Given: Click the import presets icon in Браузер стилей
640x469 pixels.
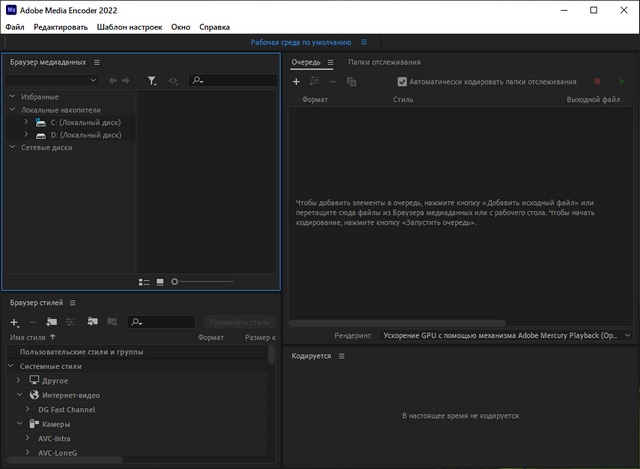Looking at the screenshot, I should coord(91,322).
